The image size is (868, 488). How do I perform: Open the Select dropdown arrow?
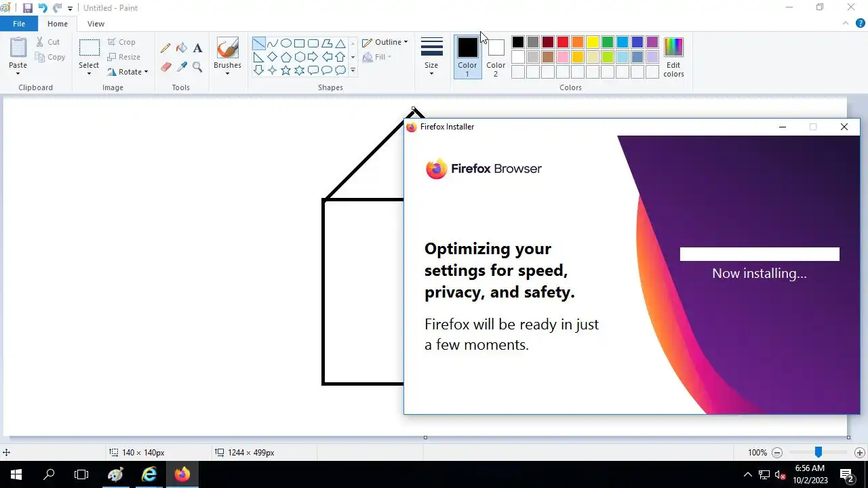pos(89,73)
